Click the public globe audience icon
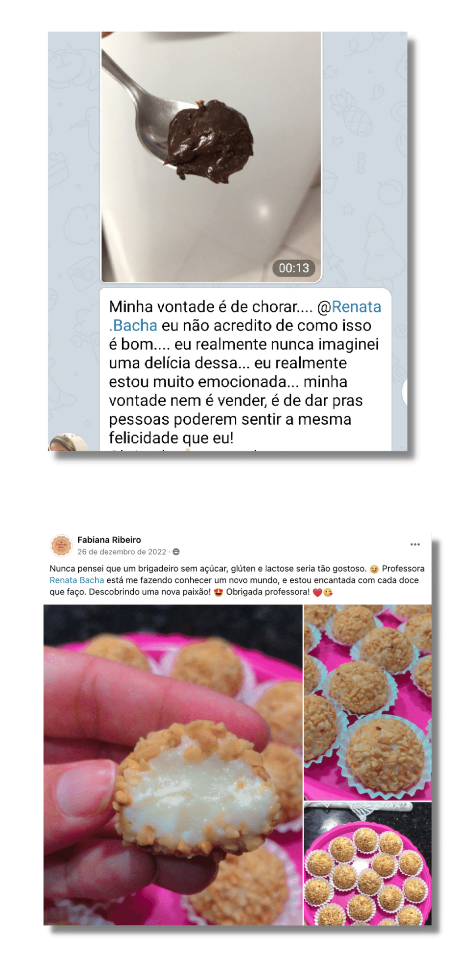458x980 pixels. 176,552
